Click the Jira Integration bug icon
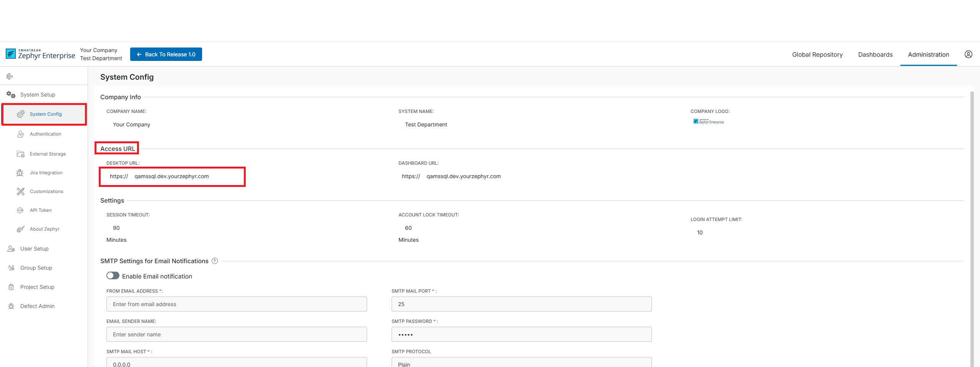980x367 pixels. click(20, 173)
